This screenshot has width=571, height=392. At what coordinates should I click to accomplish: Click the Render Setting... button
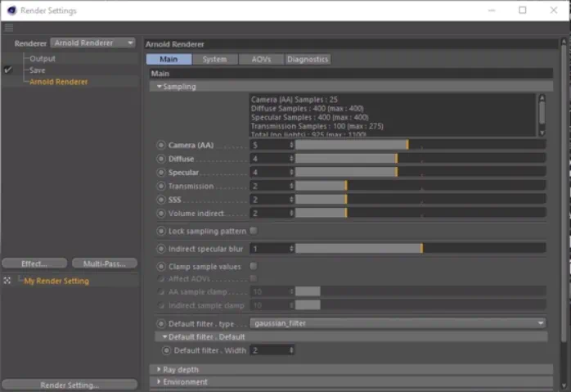pyautogui.click(x=70, y=385)
